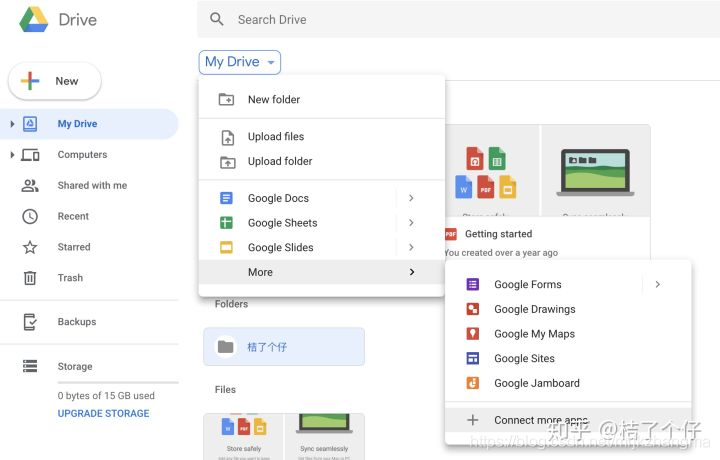Expand the Google Docs submenu chevron
The width and height of the screenshot is (720, 460).
[411, 198]
